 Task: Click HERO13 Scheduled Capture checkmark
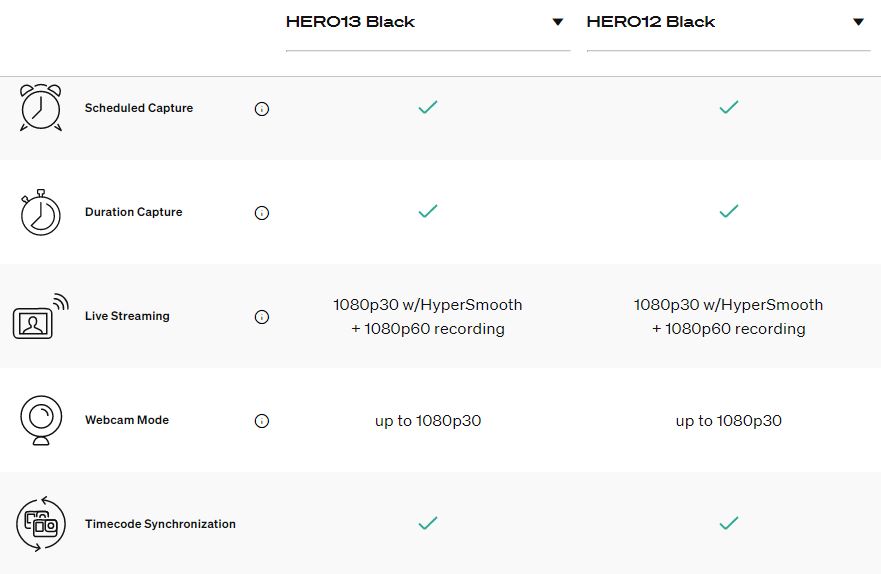click(x=428, y=107)
